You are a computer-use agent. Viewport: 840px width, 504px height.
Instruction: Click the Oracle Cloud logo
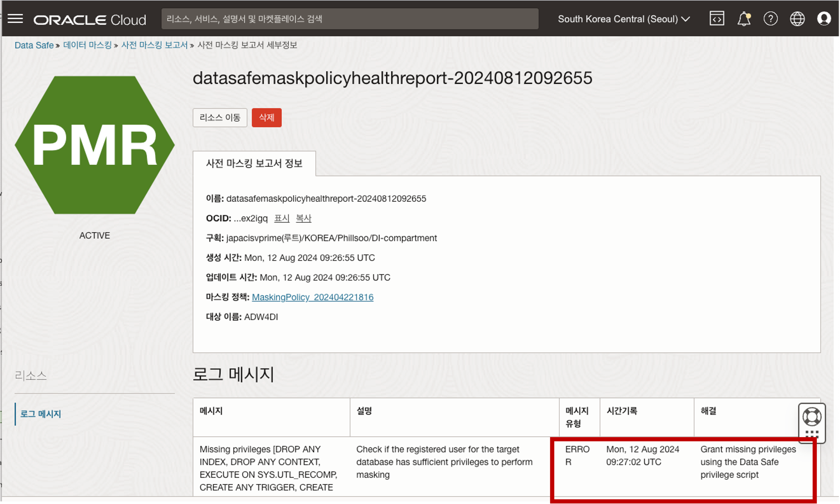pyautogui.click(x=90, y=20)
